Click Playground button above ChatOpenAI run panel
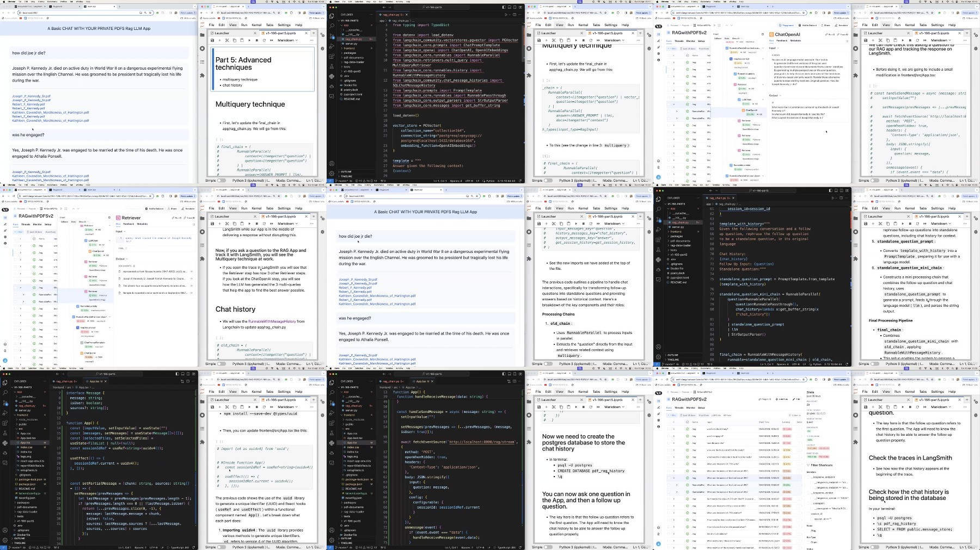Viewport: 980px width, 550px height. (x=787, y=25)
